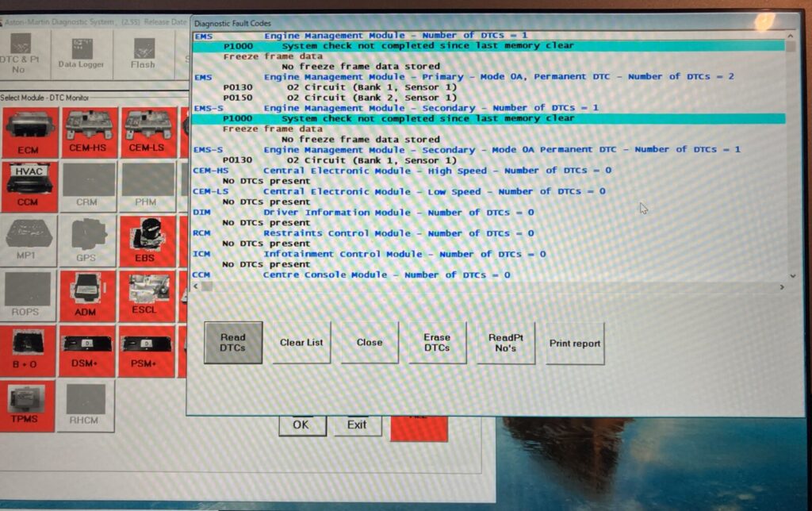Click the ReadPt No's button
The width and height of the screenshot is (812, 511).
tap(505, 343)
